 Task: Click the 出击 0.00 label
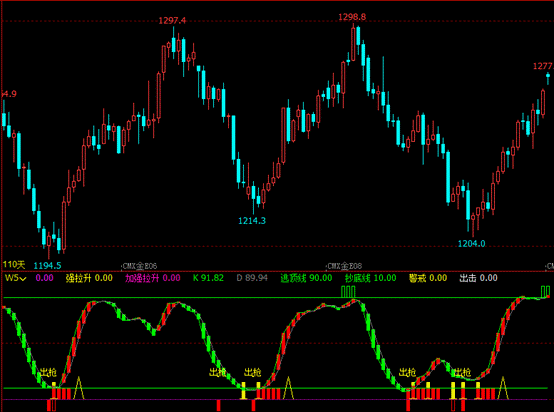pos(478,278)
